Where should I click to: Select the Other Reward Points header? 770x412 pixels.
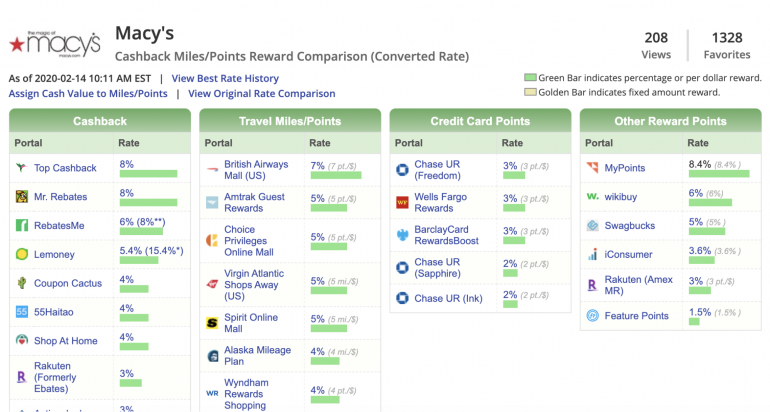pos(671,121)
